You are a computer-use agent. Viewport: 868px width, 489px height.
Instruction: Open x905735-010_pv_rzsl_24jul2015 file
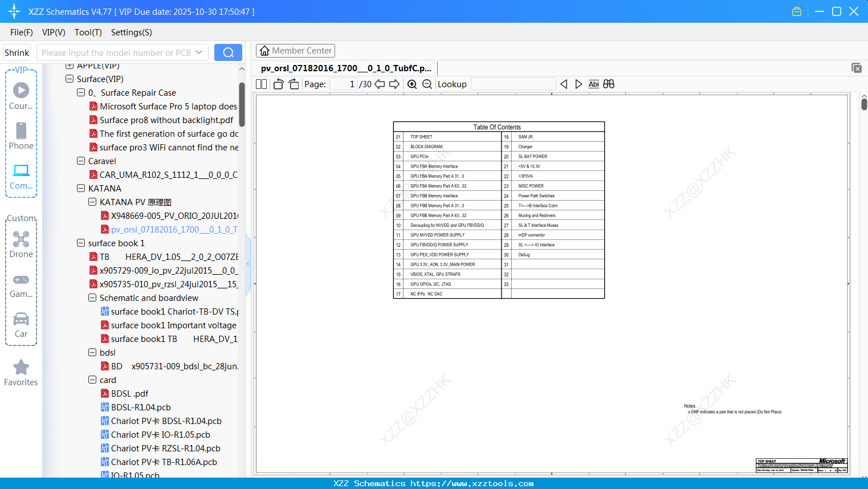164,284
